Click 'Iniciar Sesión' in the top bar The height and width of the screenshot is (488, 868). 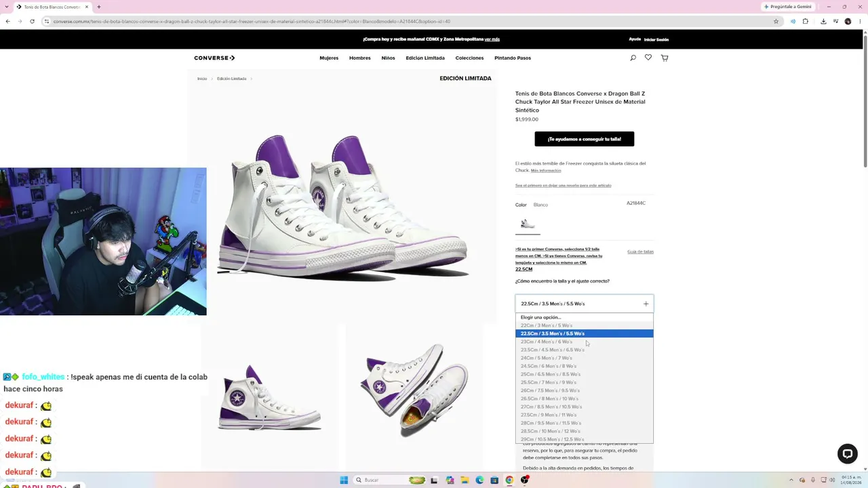coord(656,39)
